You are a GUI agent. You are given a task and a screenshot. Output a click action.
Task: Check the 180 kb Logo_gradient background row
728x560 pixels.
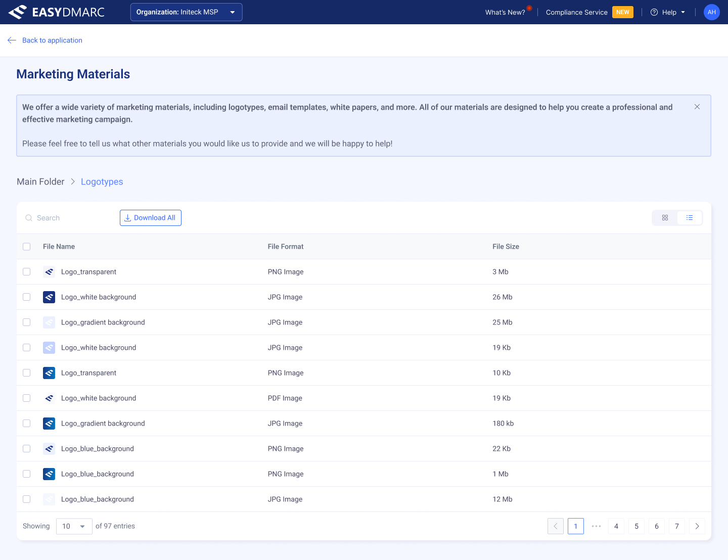pos(27,424)
